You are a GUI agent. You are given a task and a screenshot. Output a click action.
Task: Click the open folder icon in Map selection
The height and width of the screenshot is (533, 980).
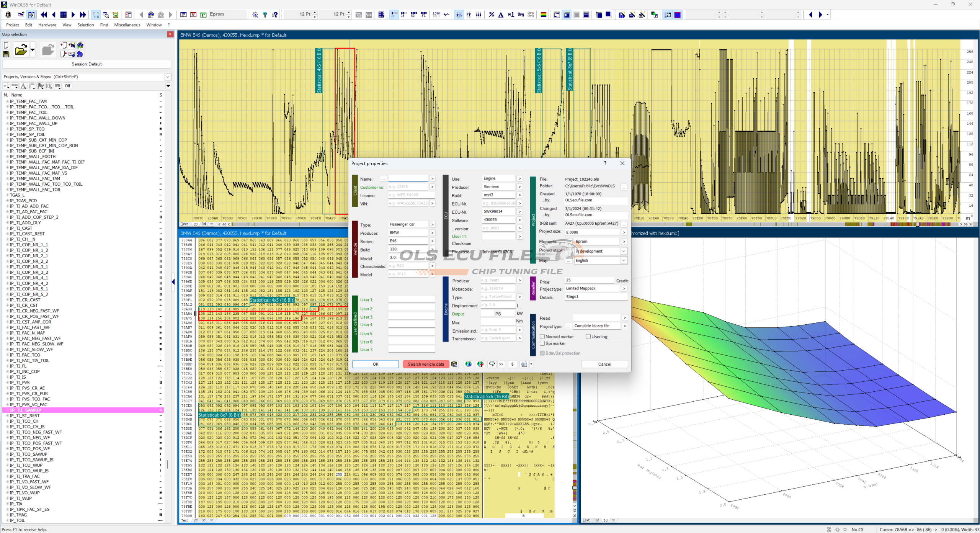(21, 50)
